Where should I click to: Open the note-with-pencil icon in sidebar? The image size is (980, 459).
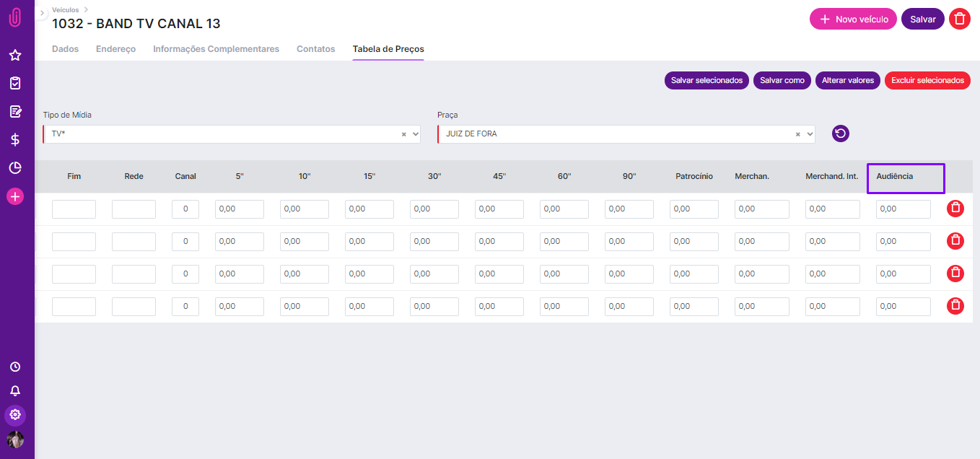(15, 111)
